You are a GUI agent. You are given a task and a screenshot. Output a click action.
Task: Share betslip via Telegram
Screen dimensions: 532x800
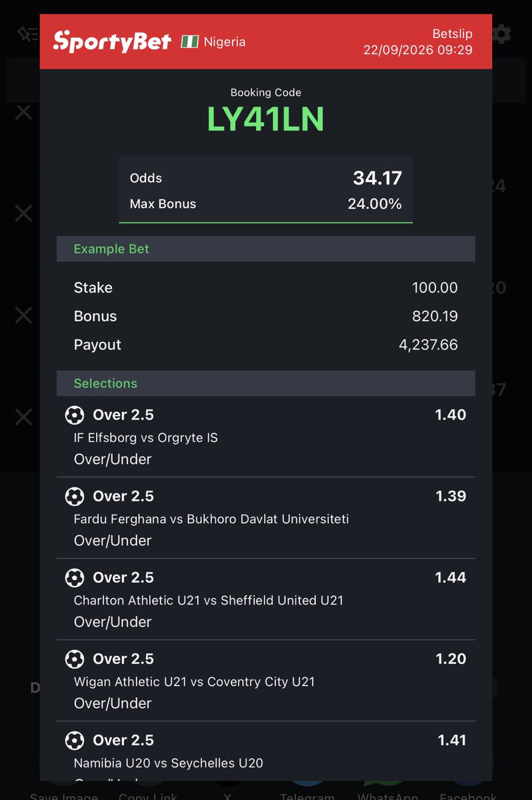click(307, 795)
